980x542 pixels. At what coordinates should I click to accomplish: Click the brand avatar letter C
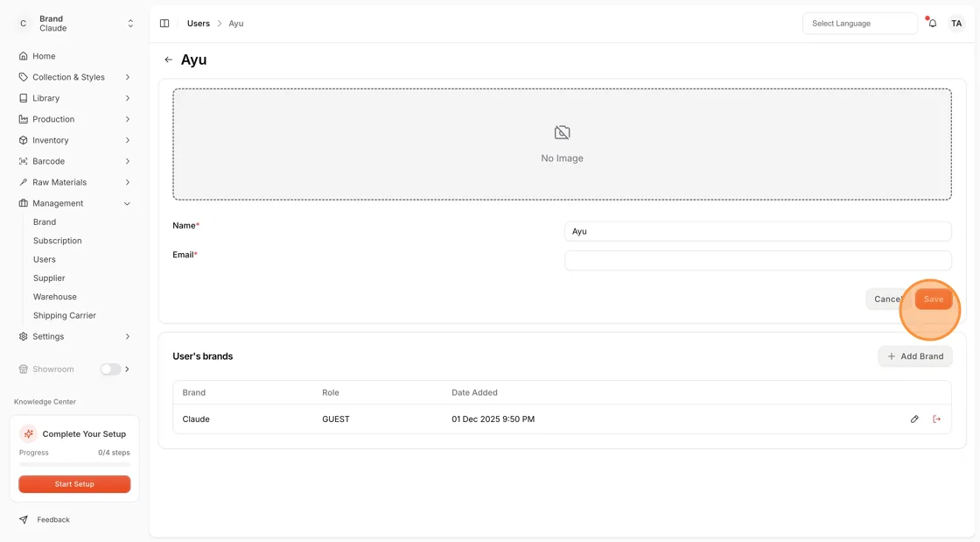(x=23, y=23)
